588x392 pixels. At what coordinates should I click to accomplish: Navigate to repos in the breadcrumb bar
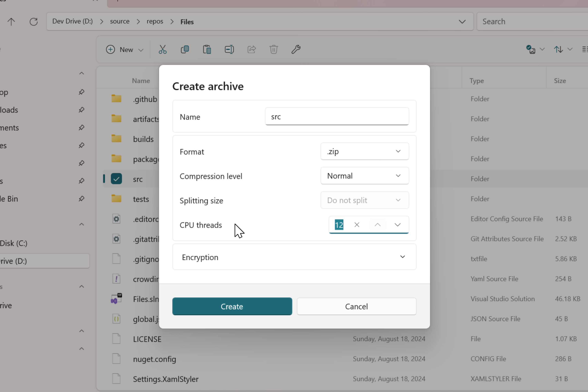(155, 22)
